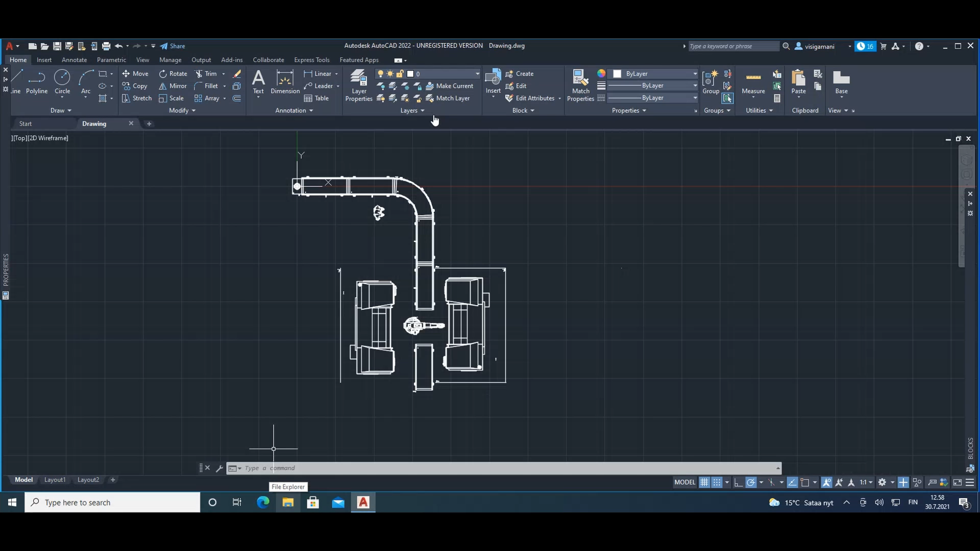The width and height of the screenshot is (980, 551).
Task: Click the Dimension annotation tool
Action: (x=285, y=83)
